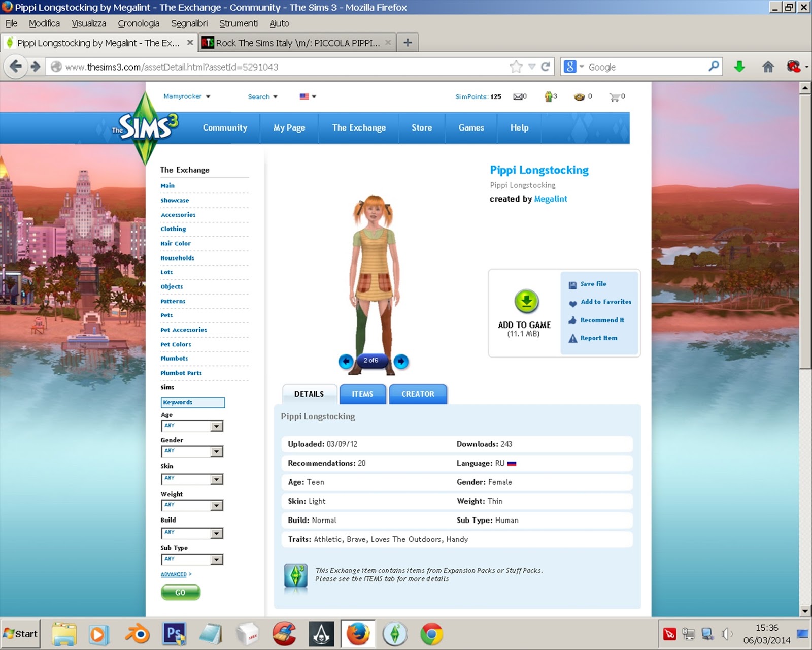
Task: Switch to Rock The Sims Italy tab
Action: (x=297, y=43)
